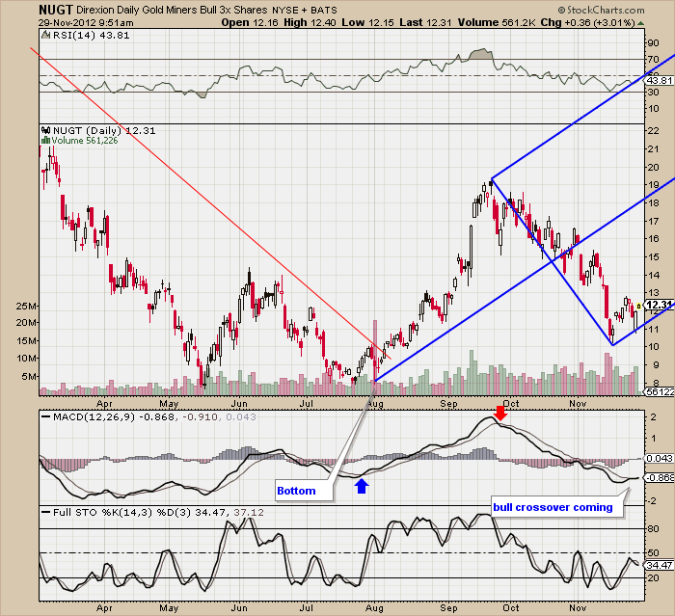Click the StockCharts.com copyright text
Image resolution: width=675 pixels, height=616 pixels.
click(601, 10)
